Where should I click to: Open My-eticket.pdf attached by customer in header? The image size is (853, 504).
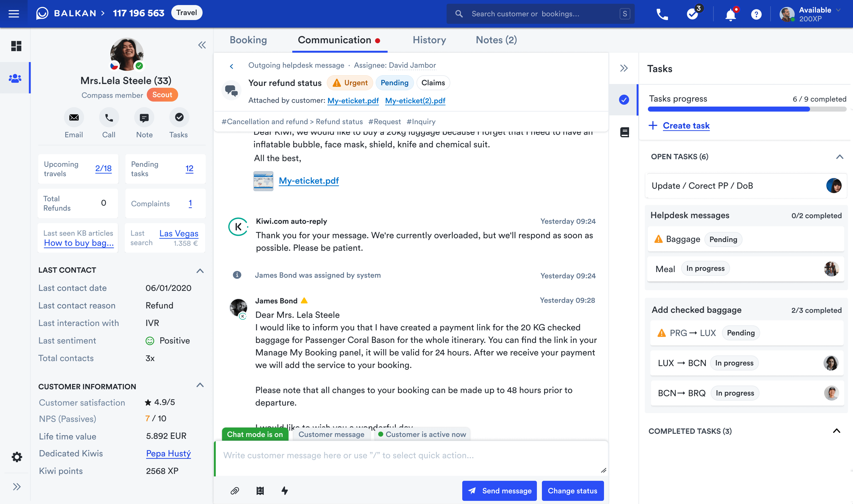(353, 101)
